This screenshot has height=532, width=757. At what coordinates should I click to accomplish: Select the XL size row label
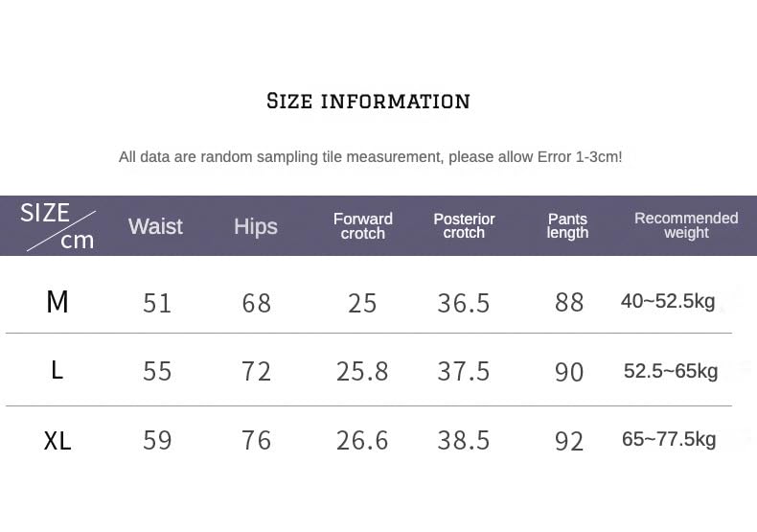(57, 441)
